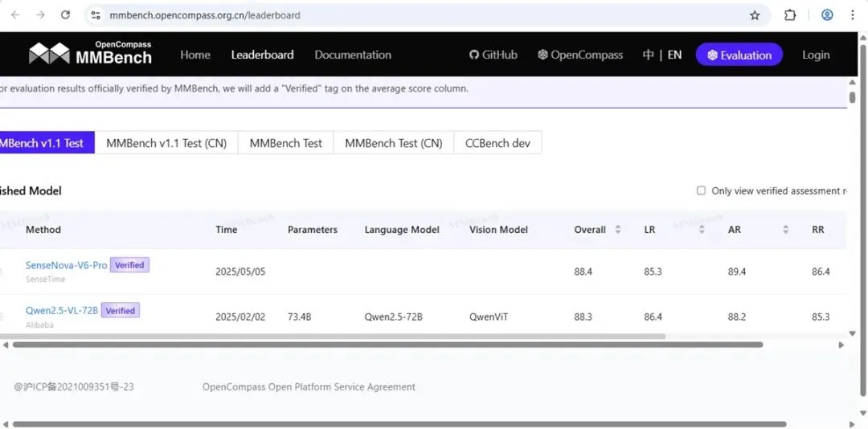The image size is (868, 429).
Task: Click the 88.4 overall score cell
Action: click(583, 272)
